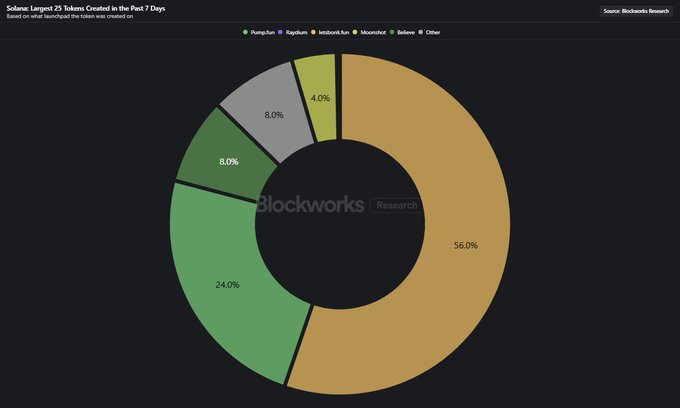Screen dimensions: 680x408
Task: Click the Blockworks watermark logo
Action: click(310, 205)
